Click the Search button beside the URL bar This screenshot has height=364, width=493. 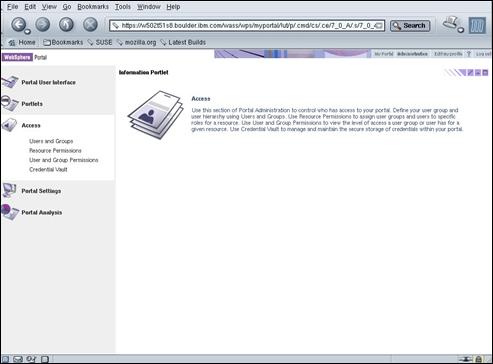click(x=410, y=26)
